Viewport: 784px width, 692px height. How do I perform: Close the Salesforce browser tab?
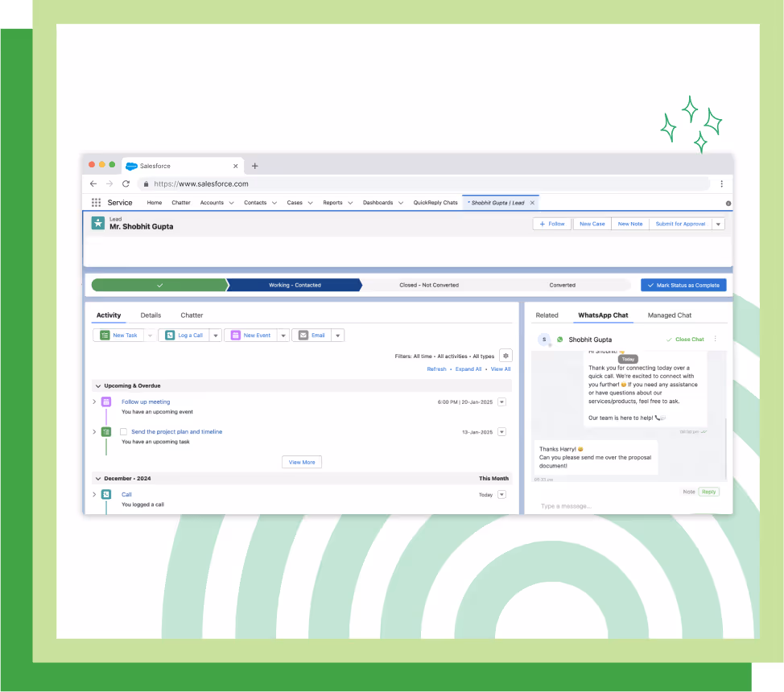click(x=236, y=166)
